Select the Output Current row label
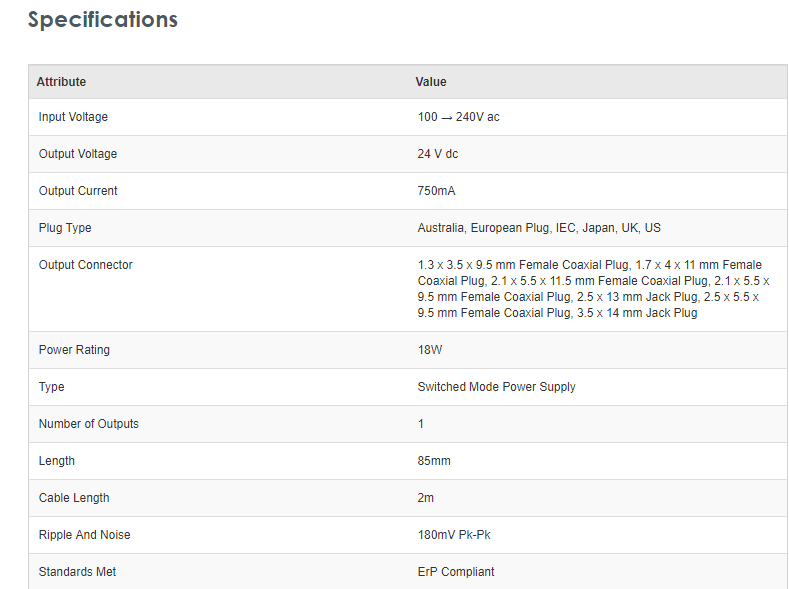Viewport: 789px width, 589px height. tap(78, 191)
